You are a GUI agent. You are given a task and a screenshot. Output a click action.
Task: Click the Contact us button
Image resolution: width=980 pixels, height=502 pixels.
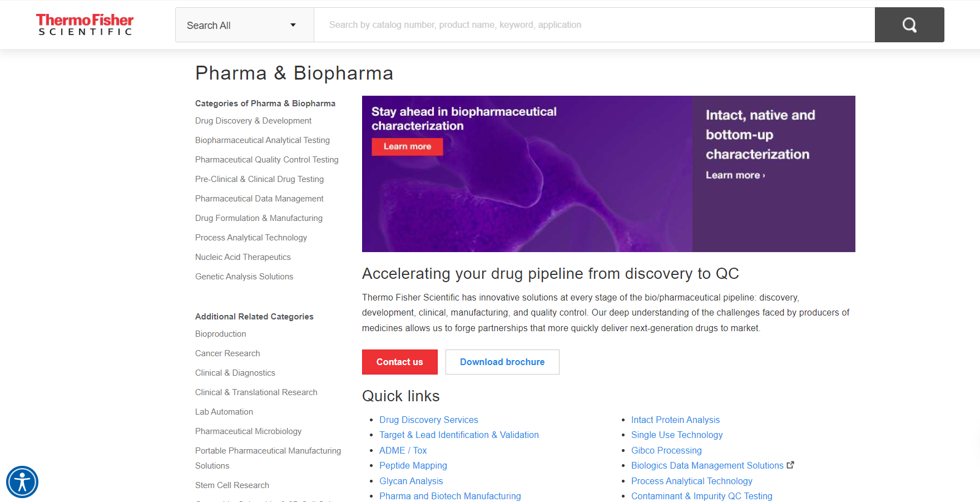[x=400, y=362]
